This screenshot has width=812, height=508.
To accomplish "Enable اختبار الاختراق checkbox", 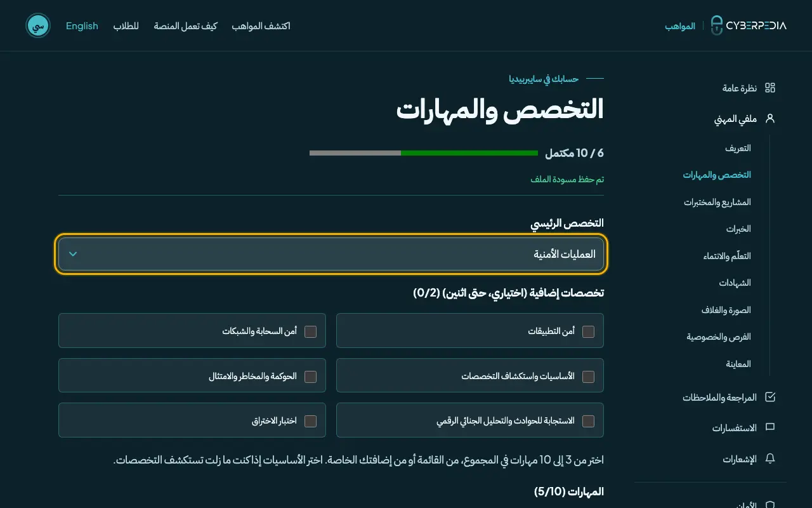I will point(310,421).
